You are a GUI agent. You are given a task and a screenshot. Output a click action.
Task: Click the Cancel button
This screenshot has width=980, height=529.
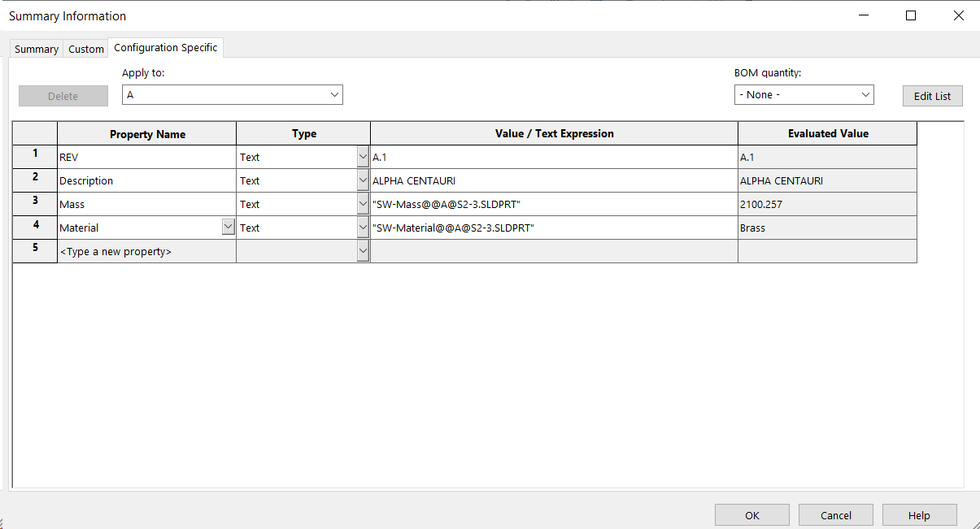click(835, 514)
